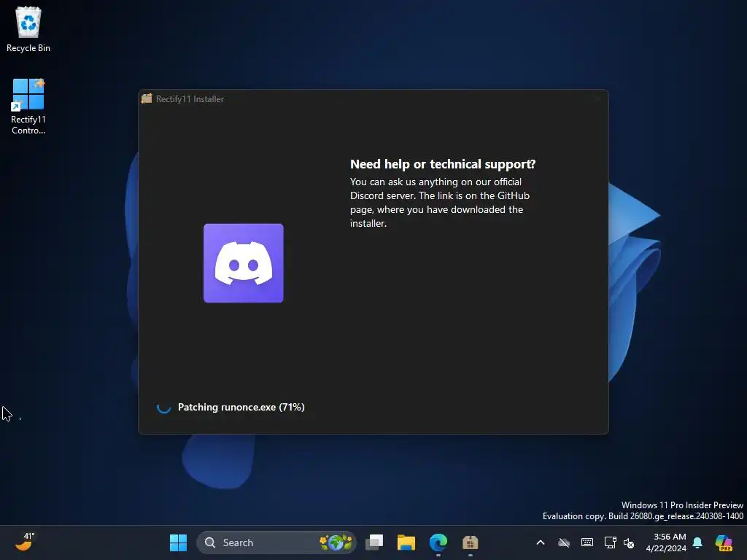Screen dimensions: 747x560
Task: Click the spinning progress indicator in the installer
Action: point(164,407)
